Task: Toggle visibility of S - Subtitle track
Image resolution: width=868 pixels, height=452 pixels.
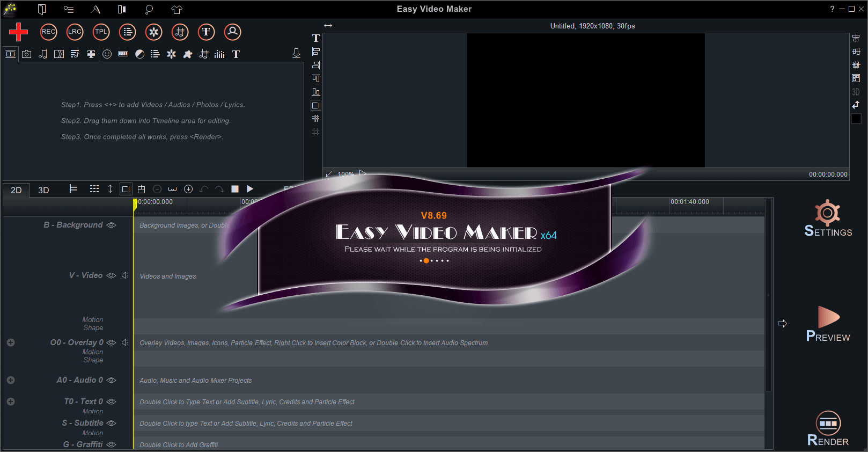Action: coord(111,423)
